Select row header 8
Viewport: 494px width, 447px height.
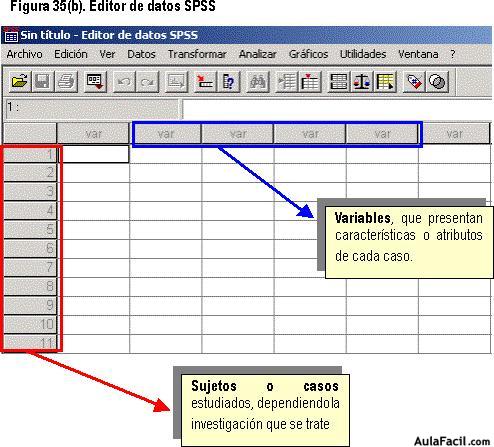[30, 286]
